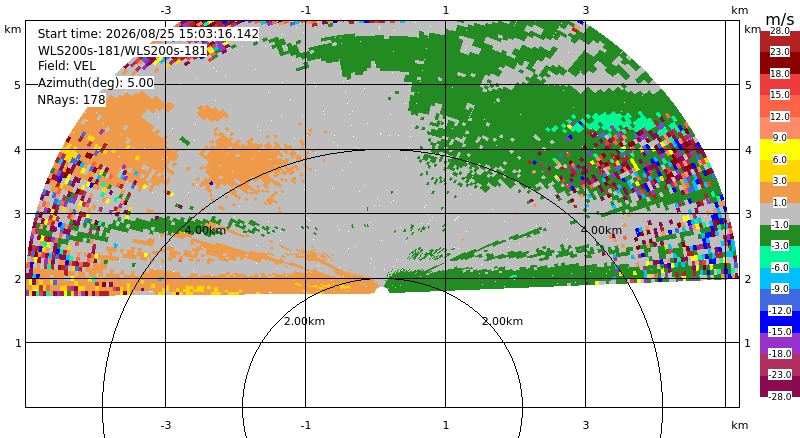This screenshot has height=438, width=800.
Task: Click the Start time text label
Action: (x=148, y=34)
